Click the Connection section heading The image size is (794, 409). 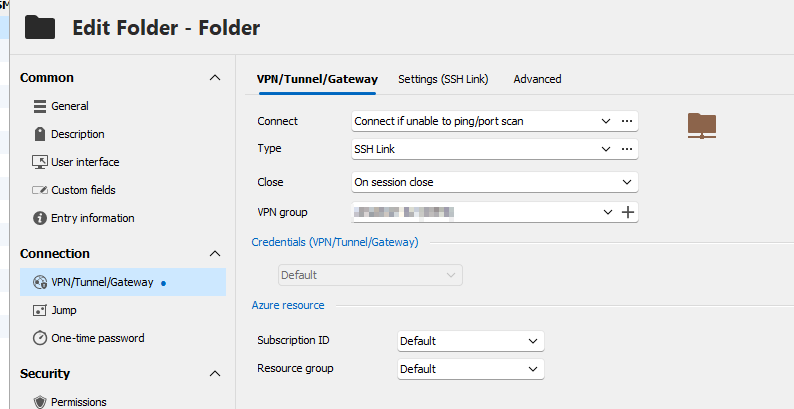[x=55, y=254]
